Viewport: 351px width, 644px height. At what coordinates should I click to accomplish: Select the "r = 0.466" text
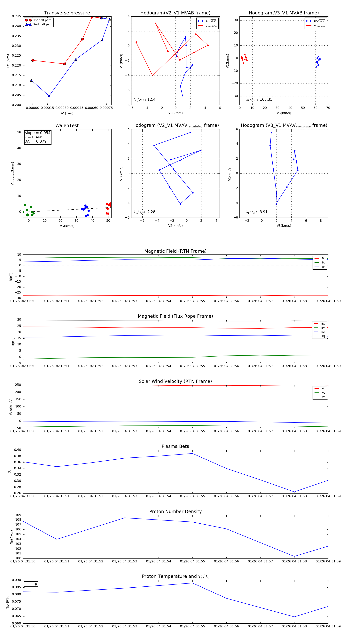pos(34,137)
